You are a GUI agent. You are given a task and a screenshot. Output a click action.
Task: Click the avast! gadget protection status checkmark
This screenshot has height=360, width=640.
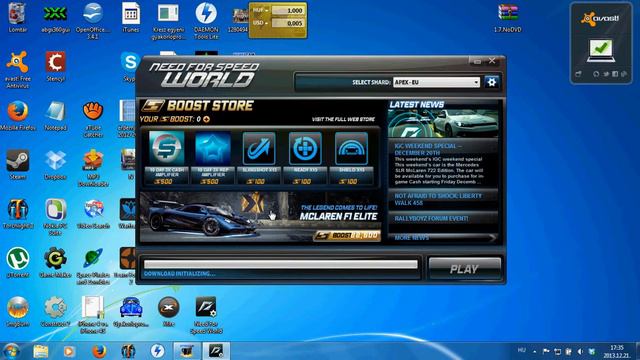[x=601, y=50]
